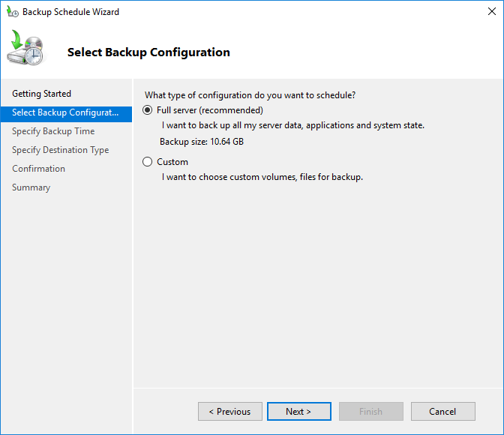Cancel the backup schedule wizard

point(443,411)
